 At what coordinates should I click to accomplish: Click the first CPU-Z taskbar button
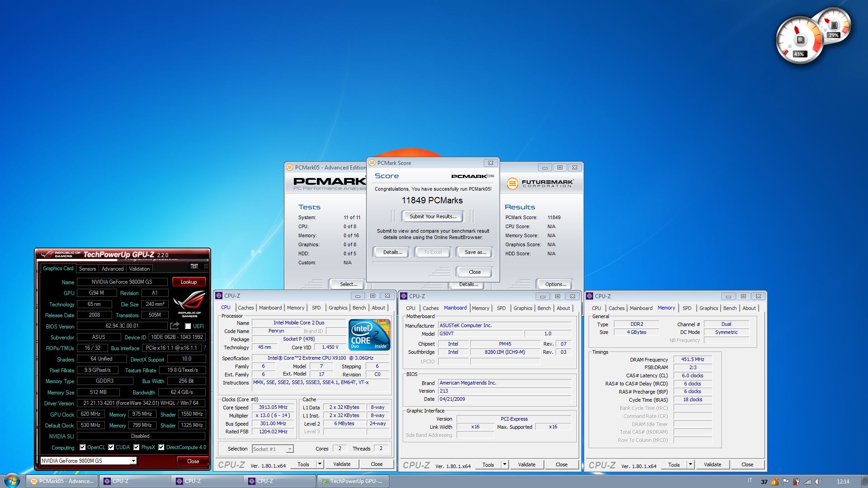point(135,481)
